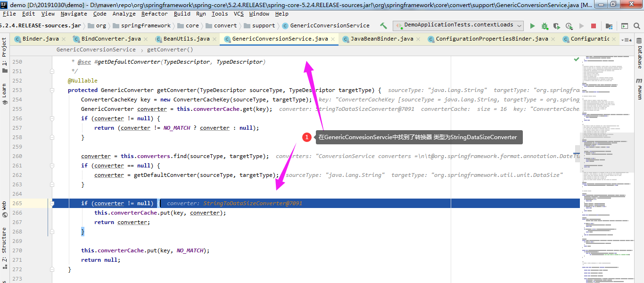The height and width of the screenshot is (283, 644).
Task: Open the Analyze menu
Action: pos(124,14)
